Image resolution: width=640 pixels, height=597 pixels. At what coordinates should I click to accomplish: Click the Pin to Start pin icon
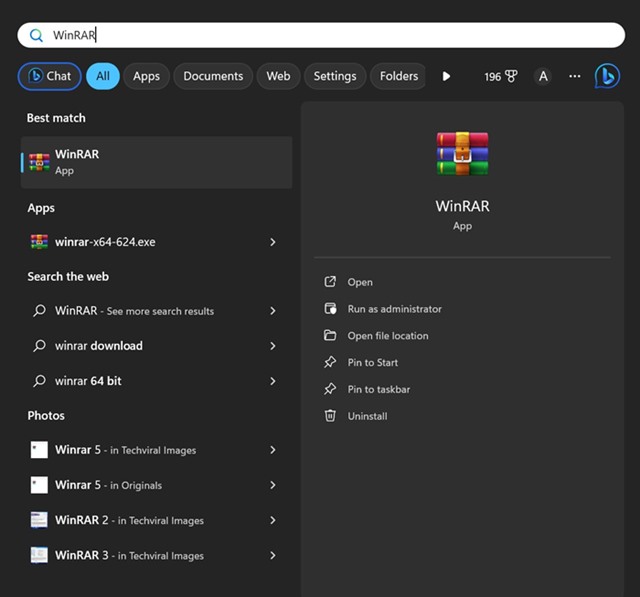(x=330, y=362)
